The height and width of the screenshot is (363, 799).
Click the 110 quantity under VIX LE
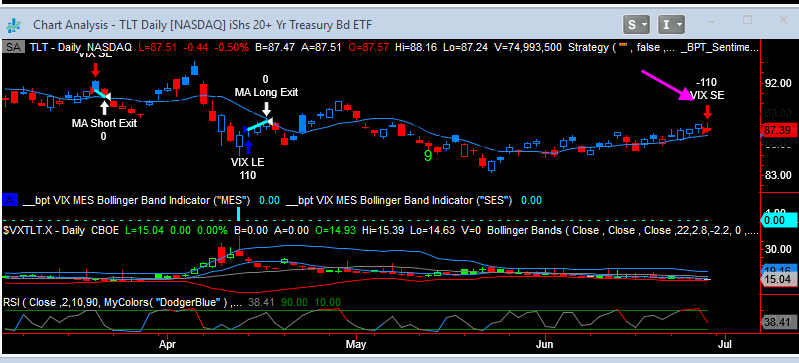coord(248,175)
